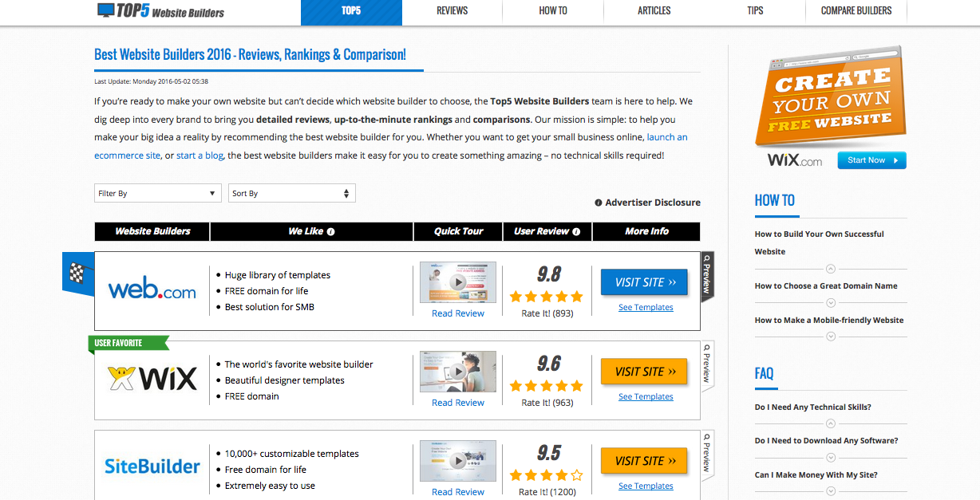The image size is (980, 500).
Task: Expand How to Choose a Great Domain Name
Action: tap(831, 302)
